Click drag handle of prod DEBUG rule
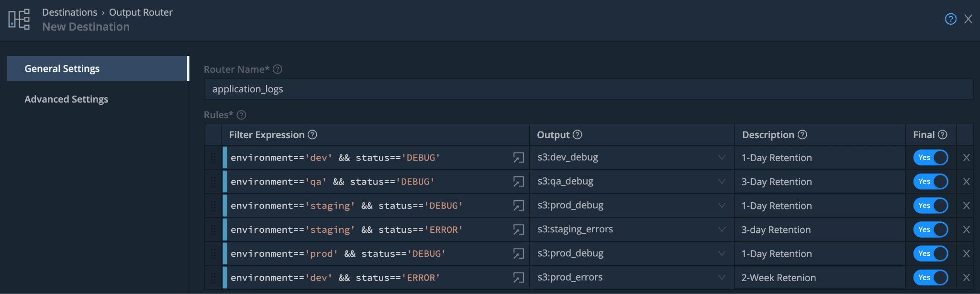The image size is (980, 294). tap(213, 254)
